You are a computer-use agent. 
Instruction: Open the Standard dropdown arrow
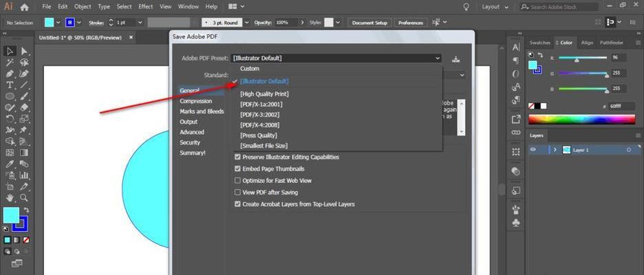coord(462,75)
